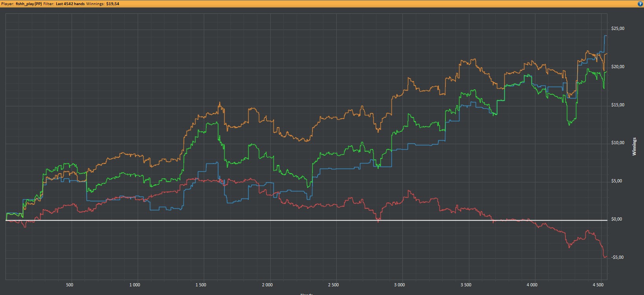Open the blue help question mark icon
644x295 pixels.
click(x=640, y=4)
